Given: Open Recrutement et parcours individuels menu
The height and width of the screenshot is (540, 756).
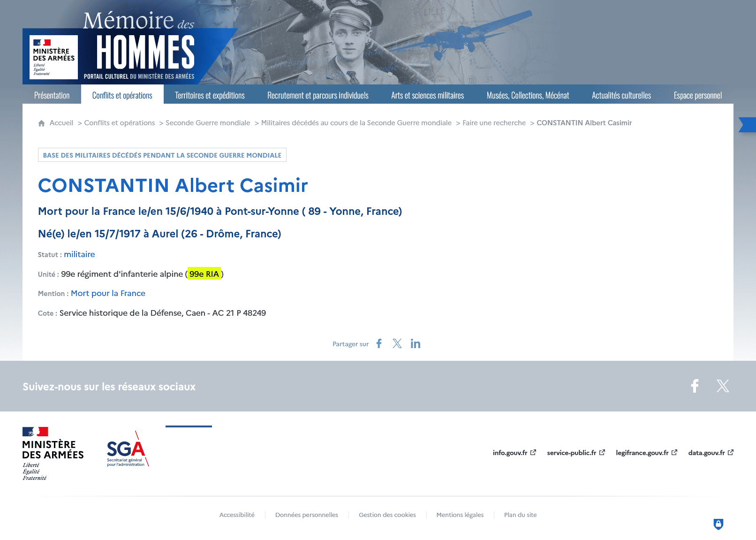Looking at the screenshot, I should click(x=318, y=95).
